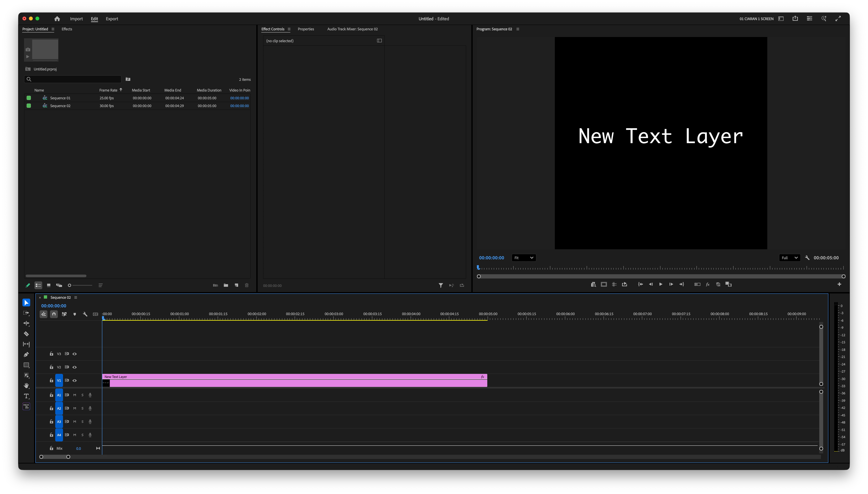Select the Razor tool
The height and width of the screenshot is (494, 868).
26,334
